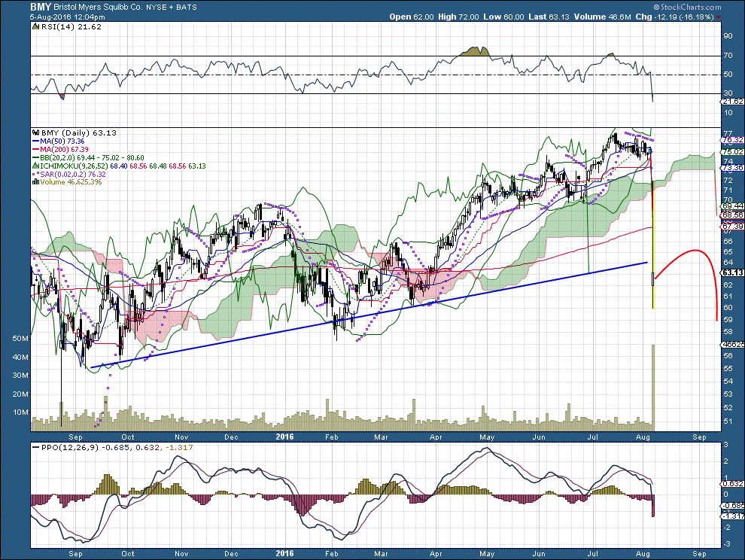Click the Low 60.00 value
The height and width of the screenshot is (560, 745).
[503, 17]
